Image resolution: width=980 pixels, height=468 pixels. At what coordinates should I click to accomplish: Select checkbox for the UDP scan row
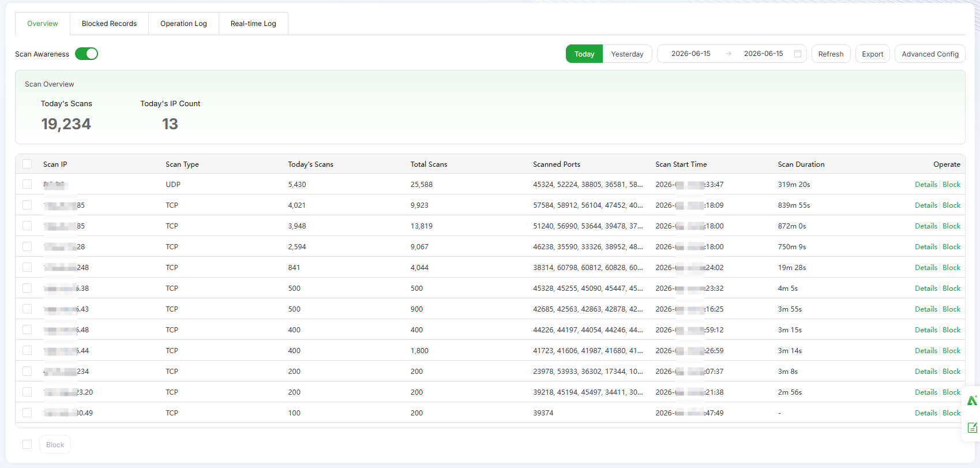pyautogui.click(x=27, y=184)
